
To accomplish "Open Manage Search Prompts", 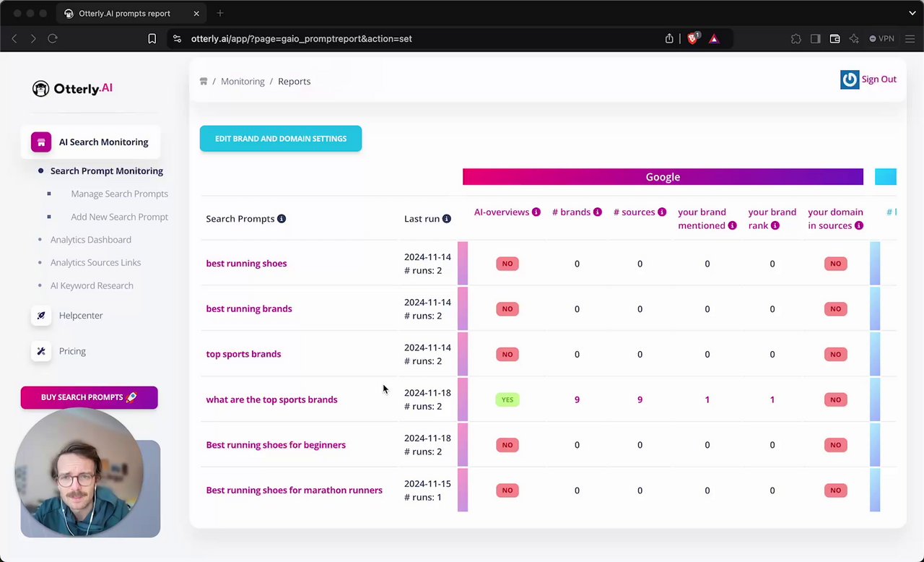I will click(x=119, y=194).
